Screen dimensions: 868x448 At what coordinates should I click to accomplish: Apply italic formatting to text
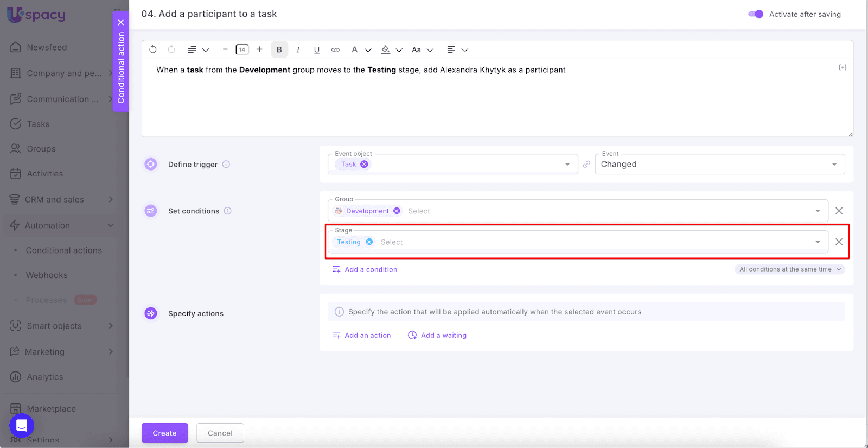298,49
